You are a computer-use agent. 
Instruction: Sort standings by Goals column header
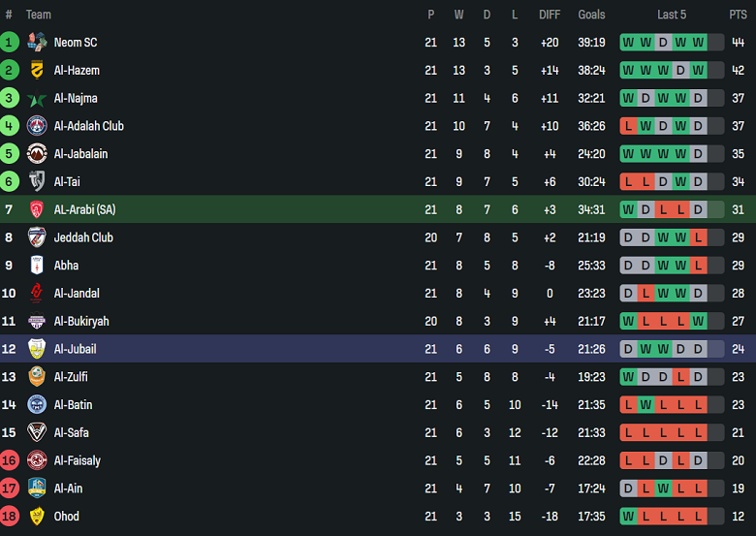point(591,15)
